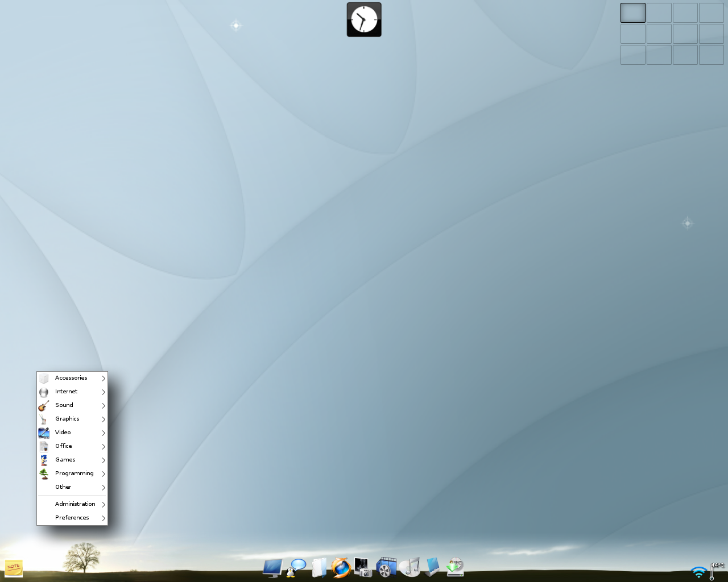Viewport: 728px width, 582px height.
Task: Launch the penguin chat bubble messenger icon
Action: tap(296, 568)
